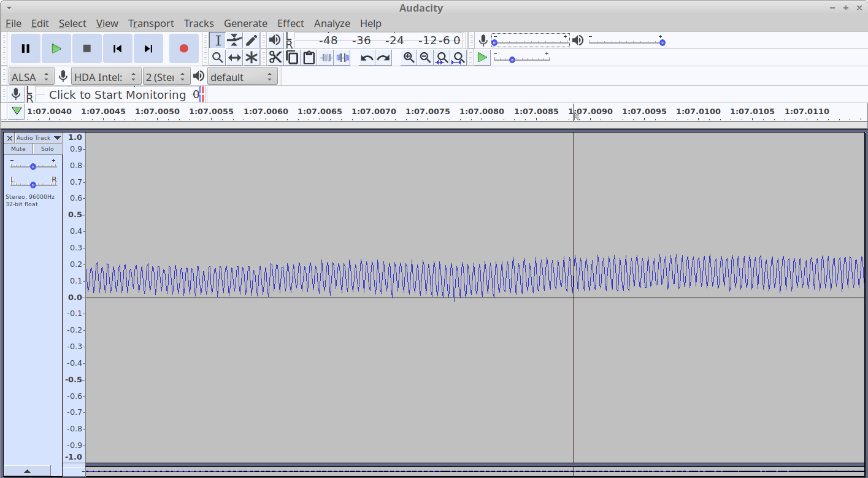
Task: Open the Generate menu
Action: [x=245, y=23]
